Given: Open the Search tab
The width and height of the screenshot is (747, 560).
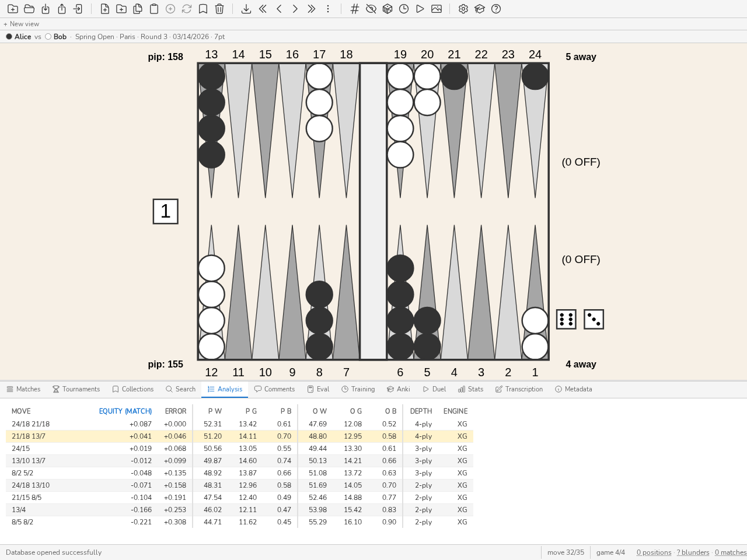Looking at the screenshot, I should pos(180,389).
